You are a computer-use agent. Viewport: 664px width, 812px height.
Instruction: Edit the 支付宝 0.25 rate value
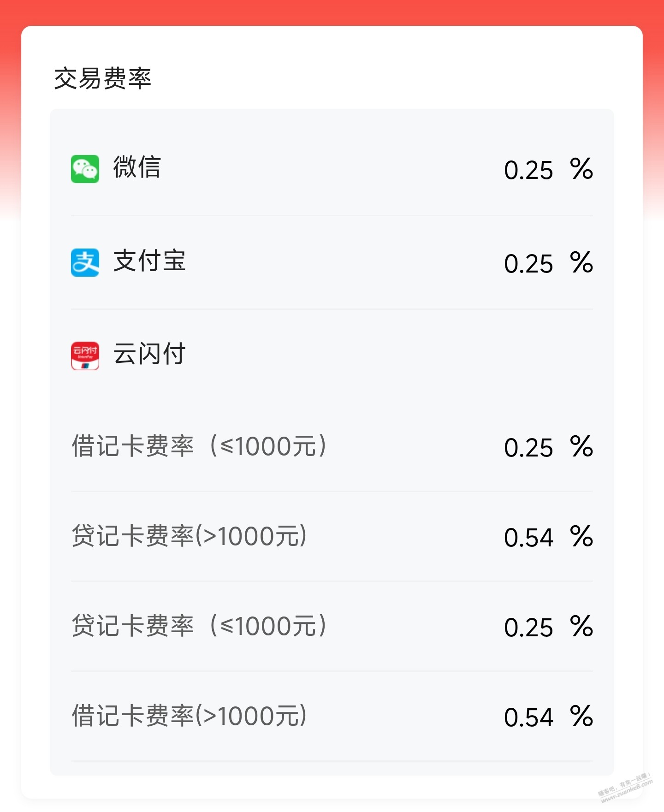528,264
